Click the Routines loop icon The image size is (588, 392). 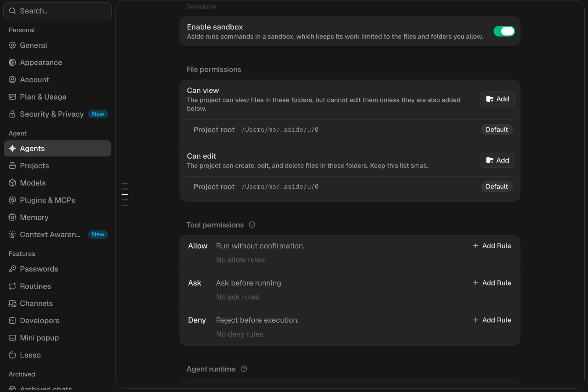click(12, 286)
